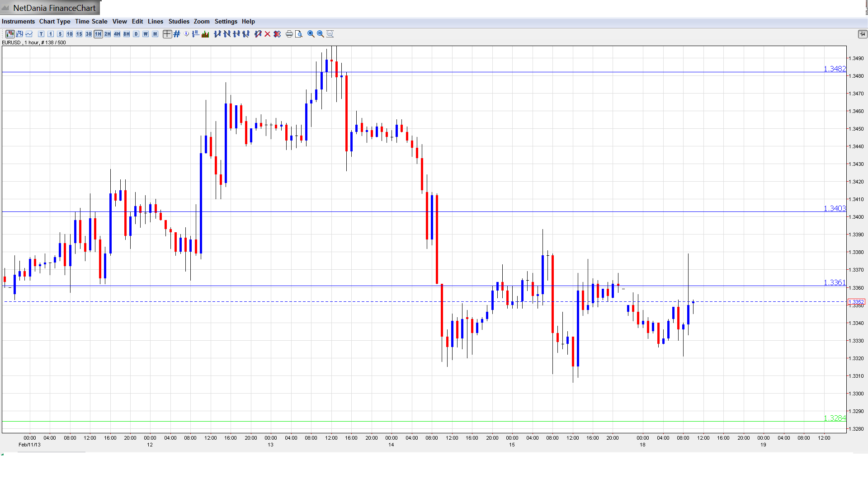Select the 4H time scale button

(117, 34)
